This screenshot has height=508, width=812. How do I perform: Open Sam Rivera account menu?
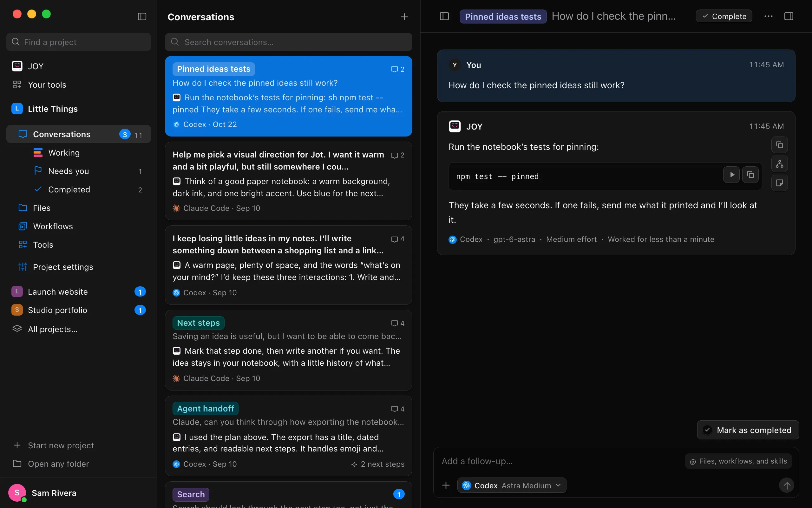[x=79, y=493]
